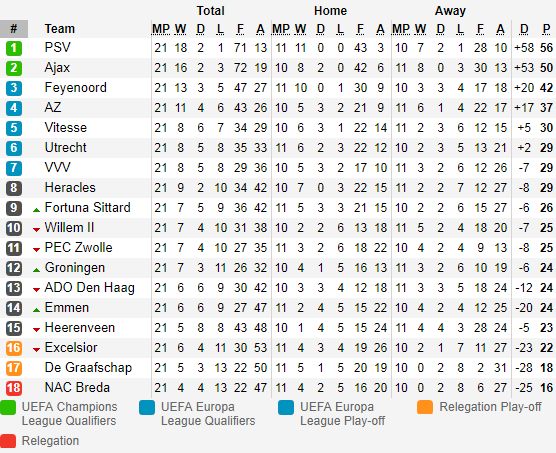The width and height of the screenshot is (556, 453).
Task: Click red down arrow beside Willem II
Action: tap(36, 230)
